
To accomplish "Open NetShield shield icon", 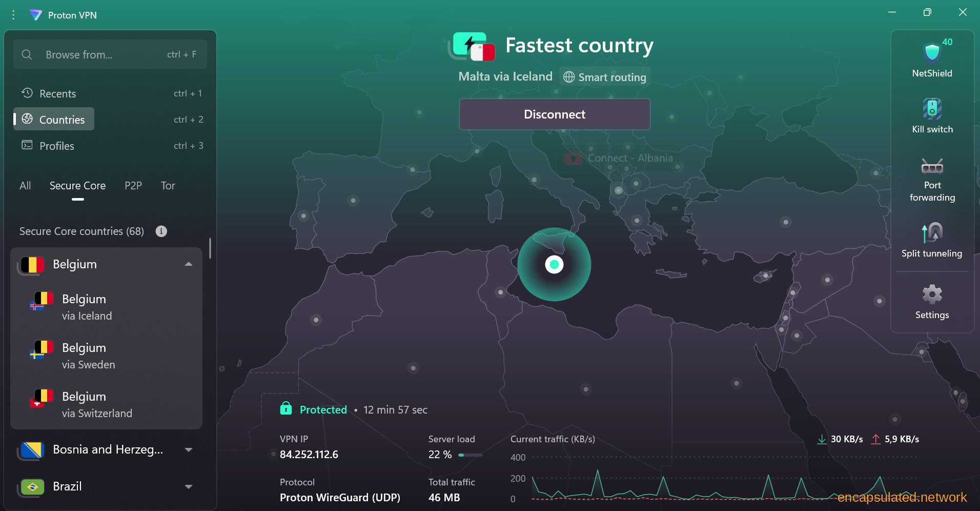I will tap(932, 52).
